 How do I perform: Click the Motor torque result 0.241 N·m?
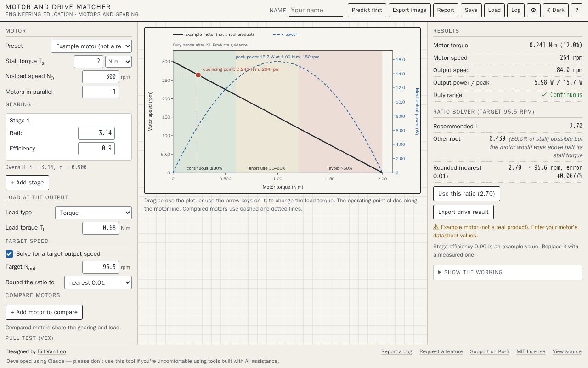click(556, 46)
